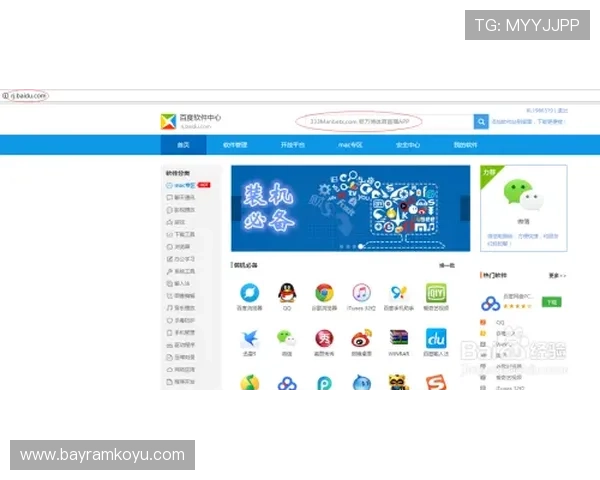Open the 安全中心 navigation tab
600x480 pixels.
coord(407,145)
